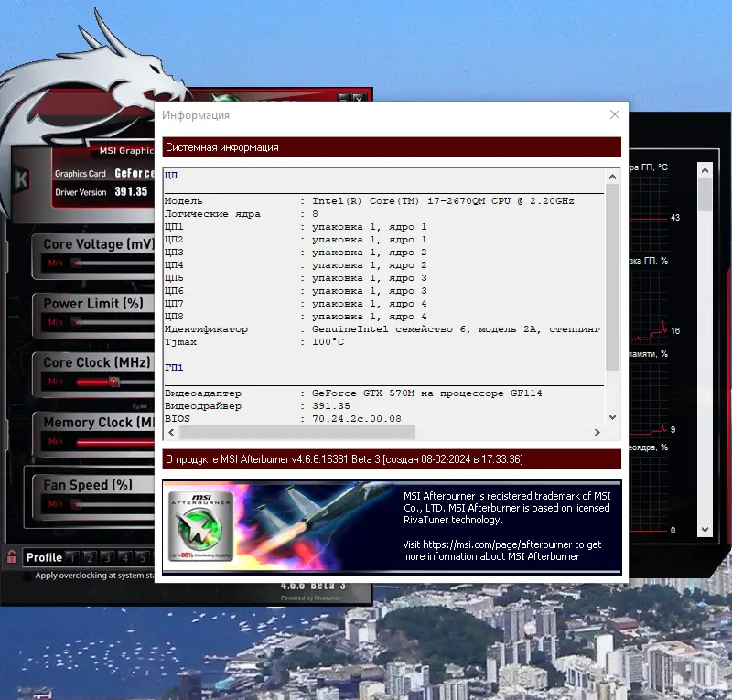Click the ЦП section heading
This screenshot has width=732, height=700.
(x=171, y=175)
